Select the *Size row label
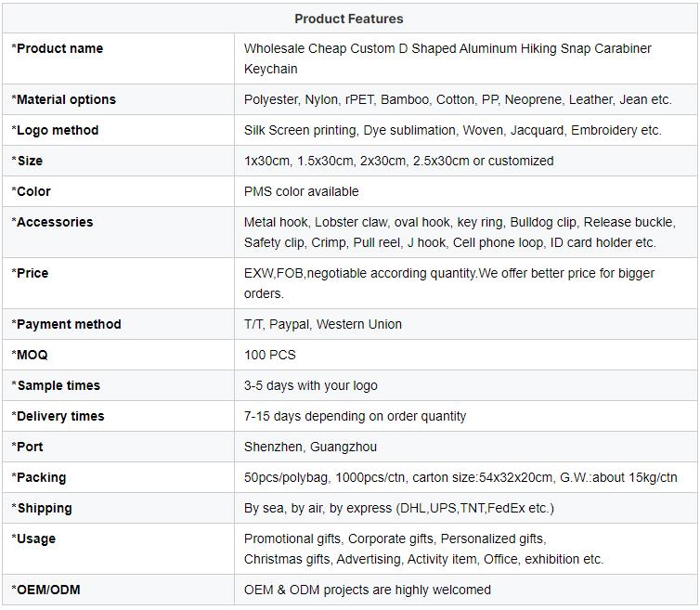Screen dimensions: 700x610 pyautogui.click(x=28, y=161)
